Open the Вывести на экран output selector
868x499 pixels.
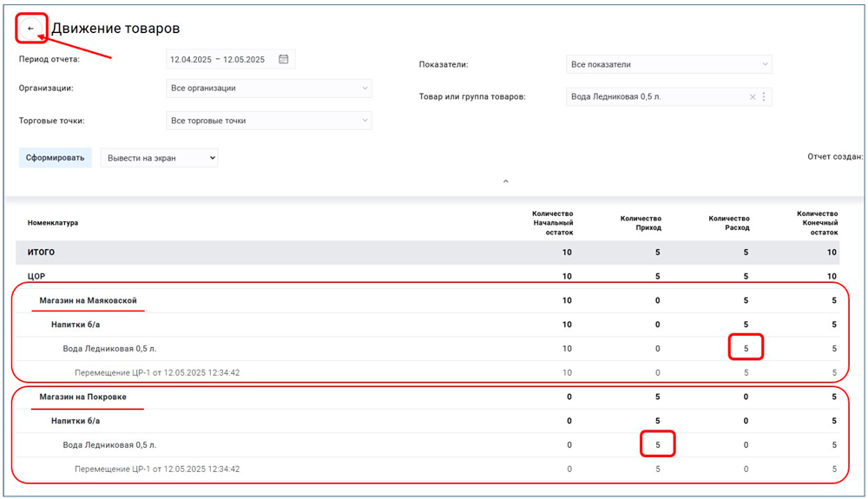coord(159,158)
